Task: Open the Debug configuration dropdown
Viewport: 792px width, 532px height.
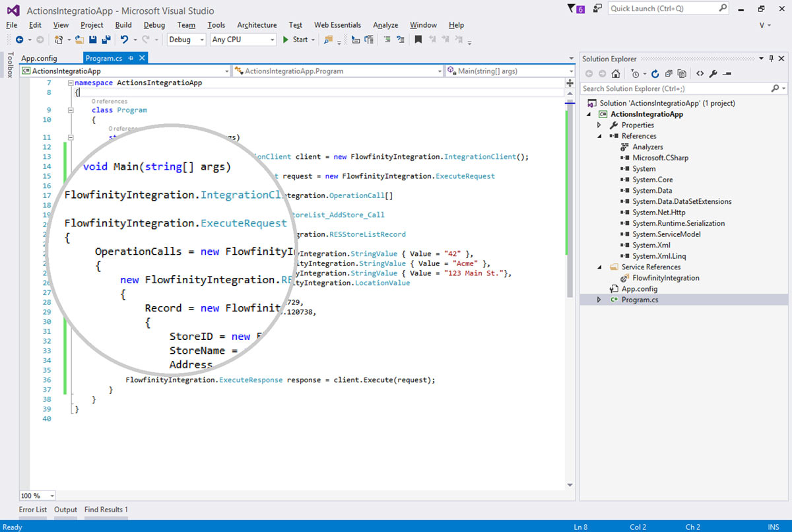Action: click(187, 40)
